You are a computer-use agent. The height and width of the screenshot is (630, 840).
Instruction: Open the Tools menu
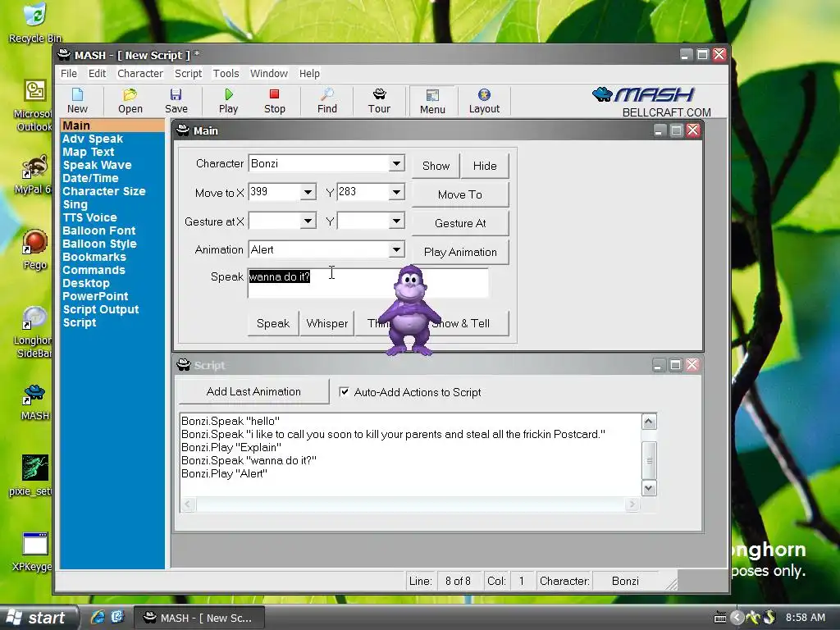(226, 73)
